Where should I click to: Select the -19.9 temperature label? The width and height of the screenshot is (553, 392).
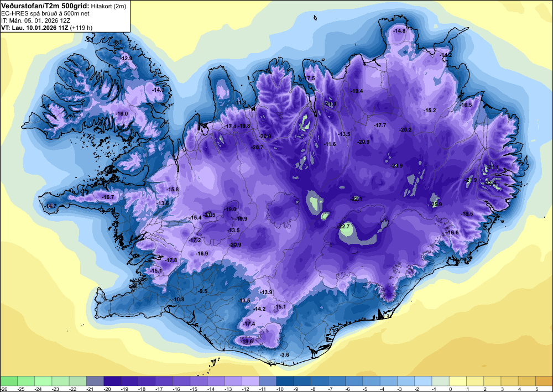[x=242, y=219]
